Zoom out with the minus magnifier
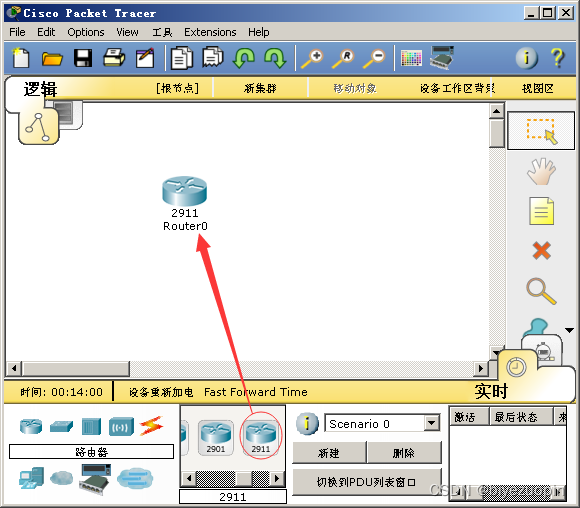The height and width of the screenshot is (508, 580). (x=374, y=58)
